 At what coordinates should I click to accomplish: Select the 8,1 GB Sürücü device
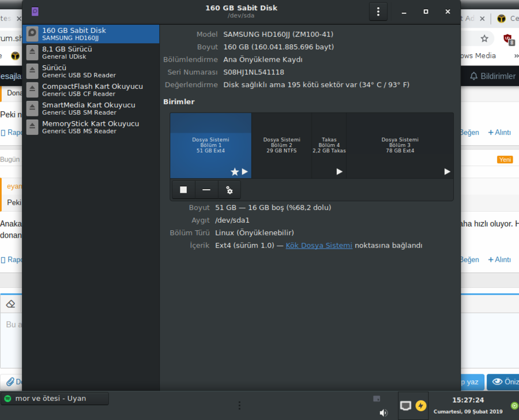pyautogui.click(x=91, y=52)
